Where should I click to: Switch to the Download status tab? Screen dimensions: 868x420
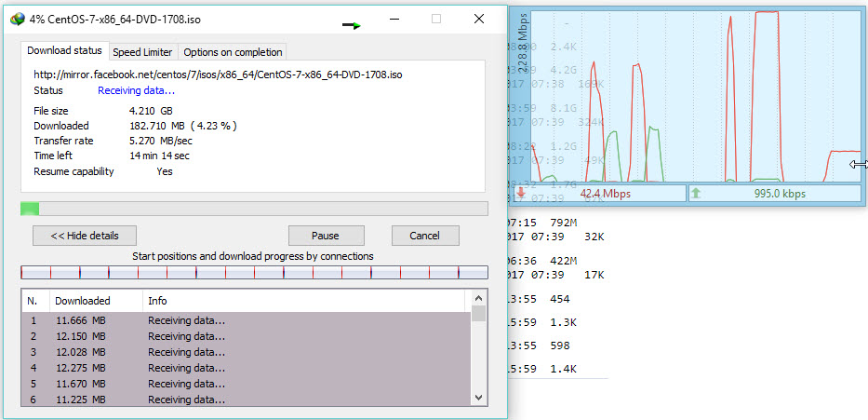65,50
